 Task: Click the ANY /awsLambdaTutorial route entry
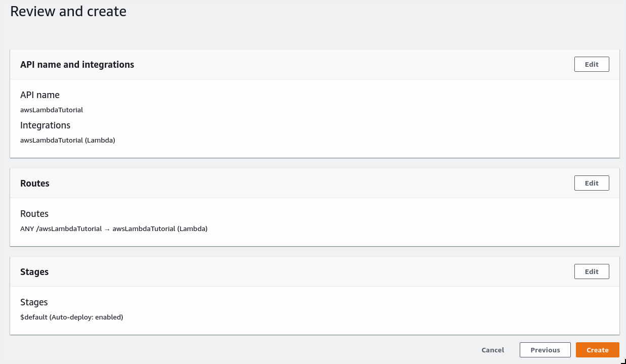[x=114, y=229]
